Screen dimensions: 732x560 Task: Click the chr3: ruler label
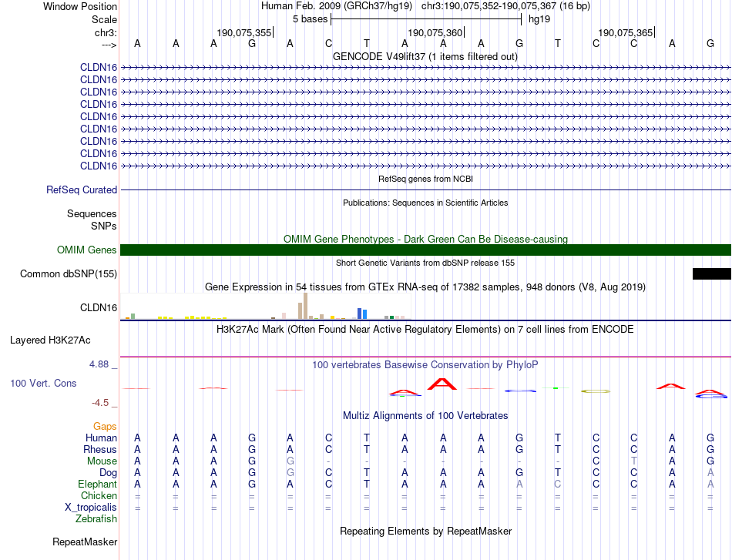(x=106, y=32)
